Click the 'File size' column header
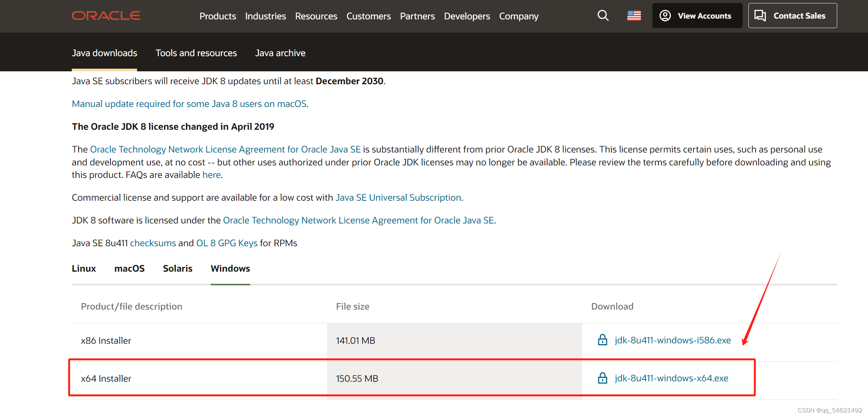The width and height of the screenshot is (868, 417). pyautogui.click(x=352, y=306)
